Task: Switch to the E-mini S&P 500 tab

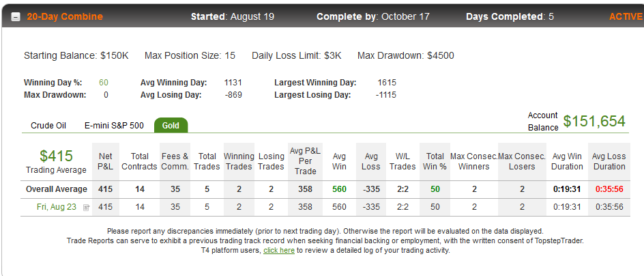Action: coord(114,126)
